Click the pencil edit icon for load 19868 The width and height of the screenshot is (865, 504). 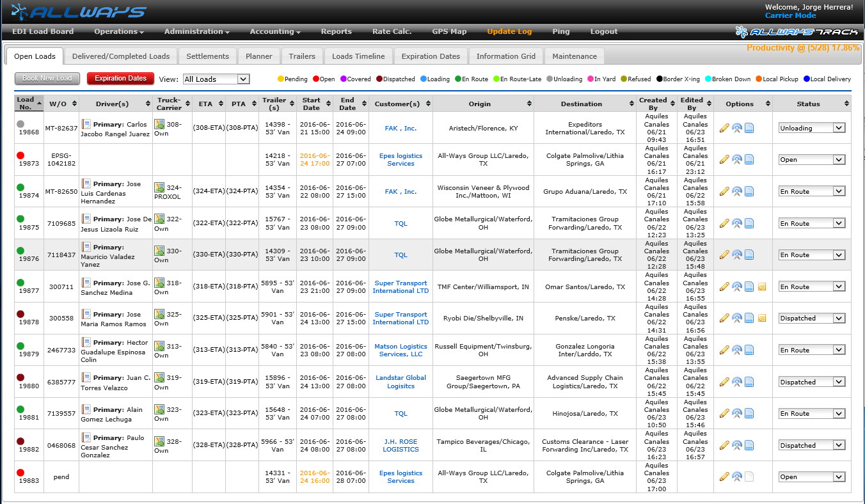pyautogui.click(x=724, y=128)
